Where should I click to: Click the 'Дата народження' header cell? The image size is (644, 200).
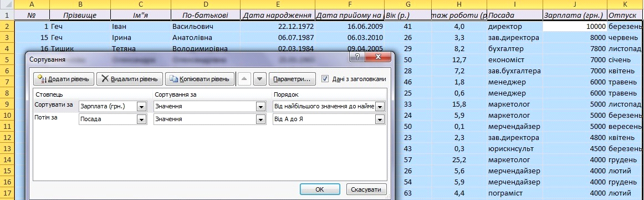coord(278,15)
